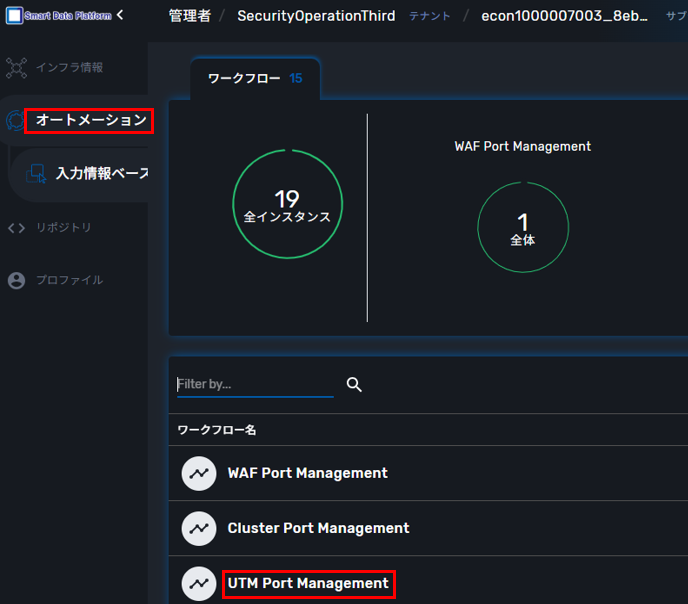Screen dimensions: 688x604
Task: Sort by ワークフロー名 column header
Action: pyautogui.click(x=217, y=430)
